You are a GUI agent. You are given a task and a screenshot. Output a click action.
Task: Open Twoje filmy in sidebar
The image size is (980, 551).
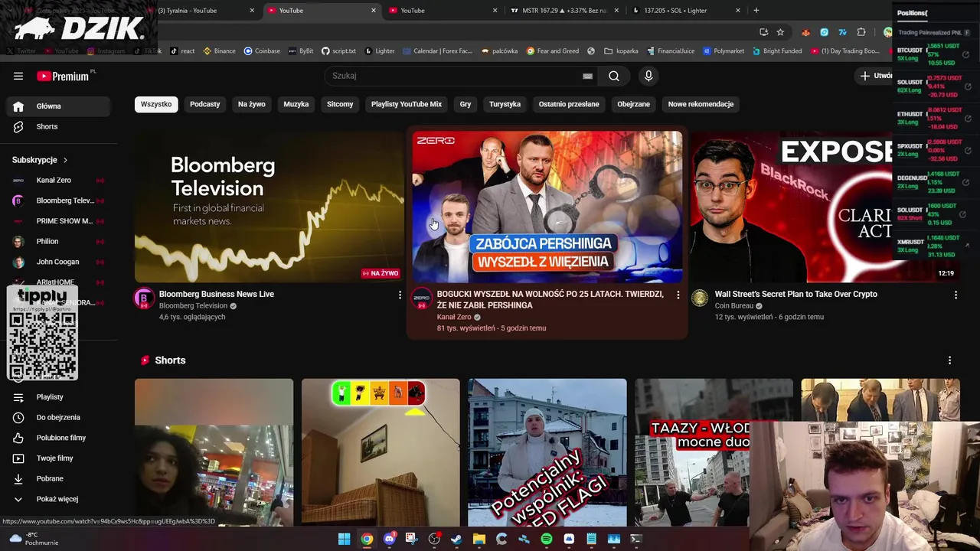click(x=58, y=458)
